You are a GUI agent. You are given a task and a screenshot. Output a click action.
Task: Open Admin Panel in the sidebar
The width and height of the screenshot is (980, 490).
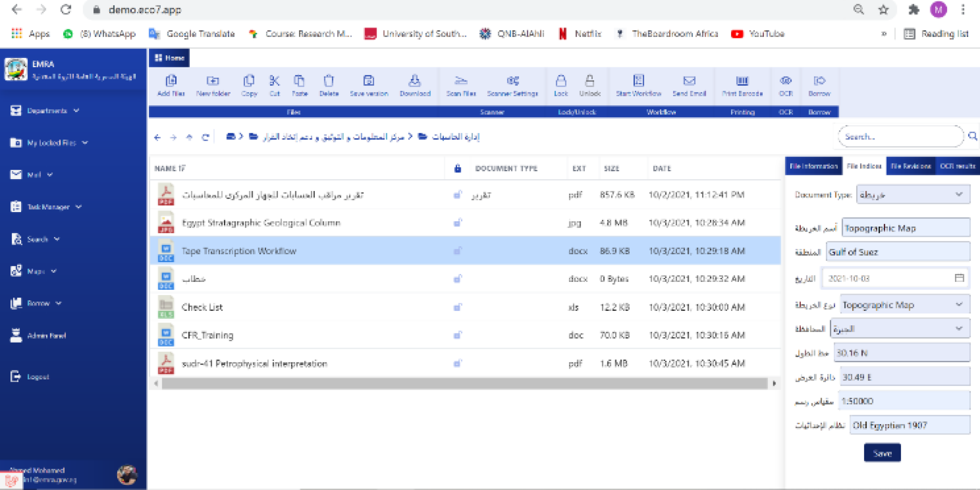tap(38, 336)
